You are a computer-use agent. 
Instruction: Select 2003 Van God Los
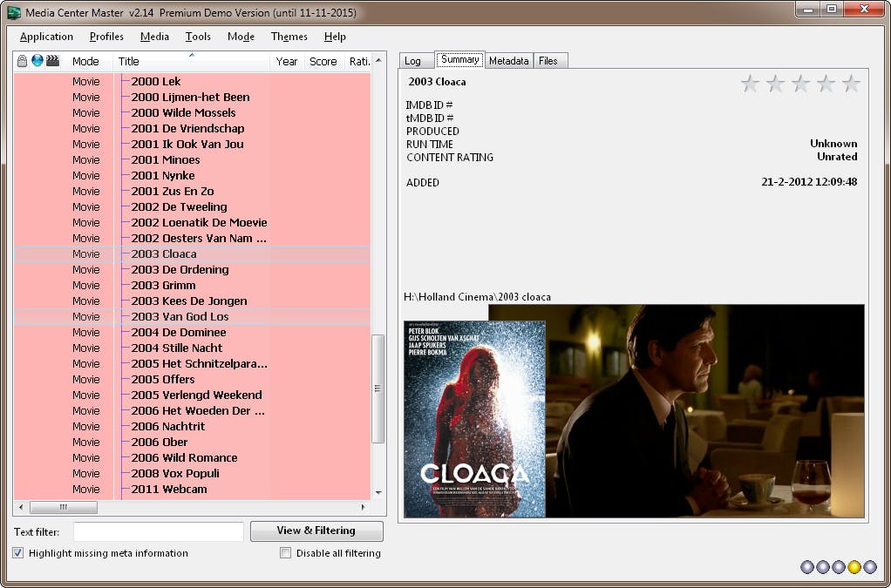point(192,317)
